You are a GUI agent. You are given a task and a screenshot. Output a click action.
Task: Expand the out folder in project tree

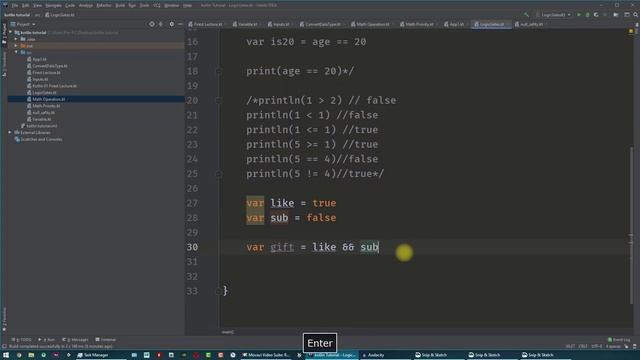pyautogui.click(x=16, y=46)
